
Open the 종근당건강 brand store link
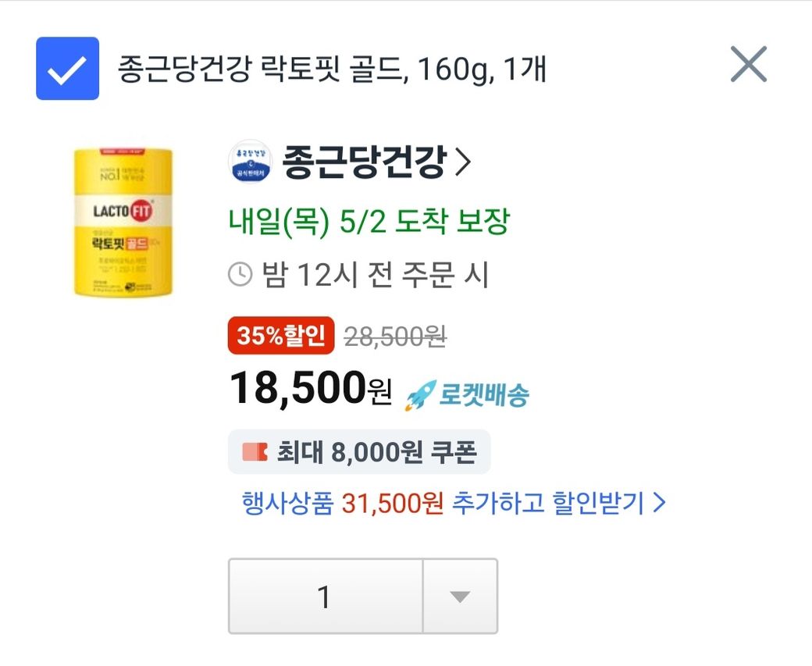[x=363, y=162]
